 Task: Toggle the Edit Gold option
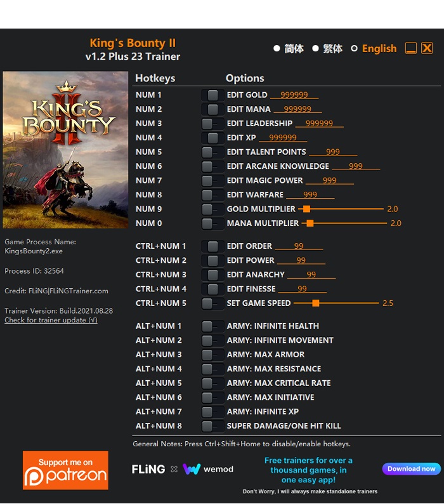pyautogui.click(x=212, y=95)
